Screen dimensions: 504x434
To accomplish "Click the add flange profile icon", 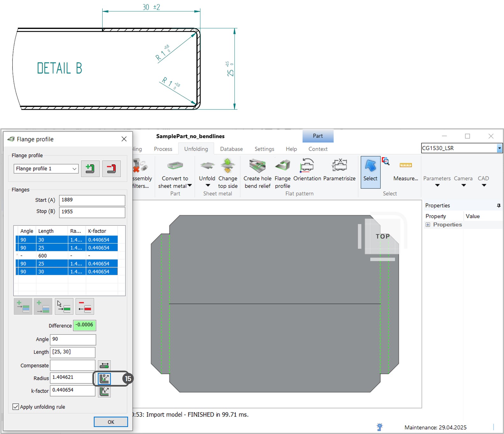I will [x=90, y=168].
